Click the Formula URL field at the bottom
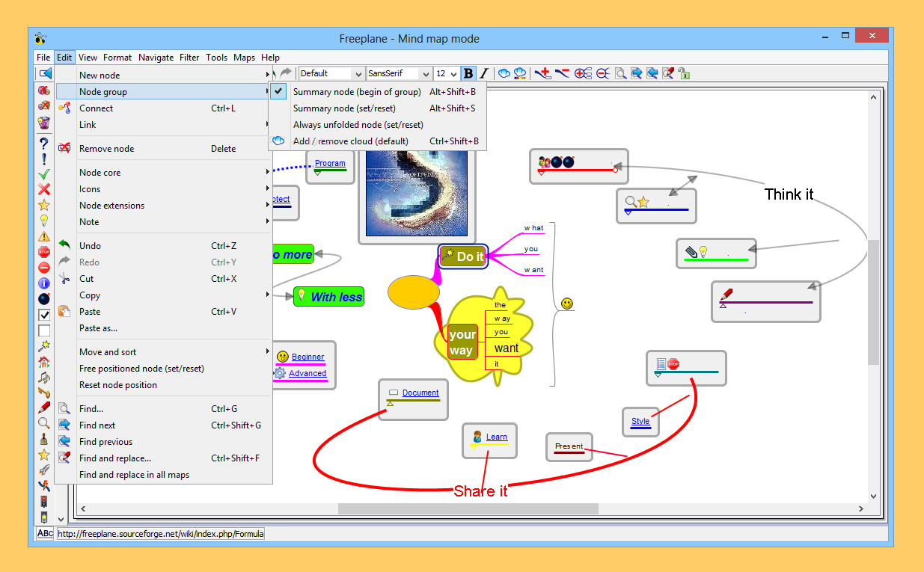This screenshot has height=572, width=924. 161,533
